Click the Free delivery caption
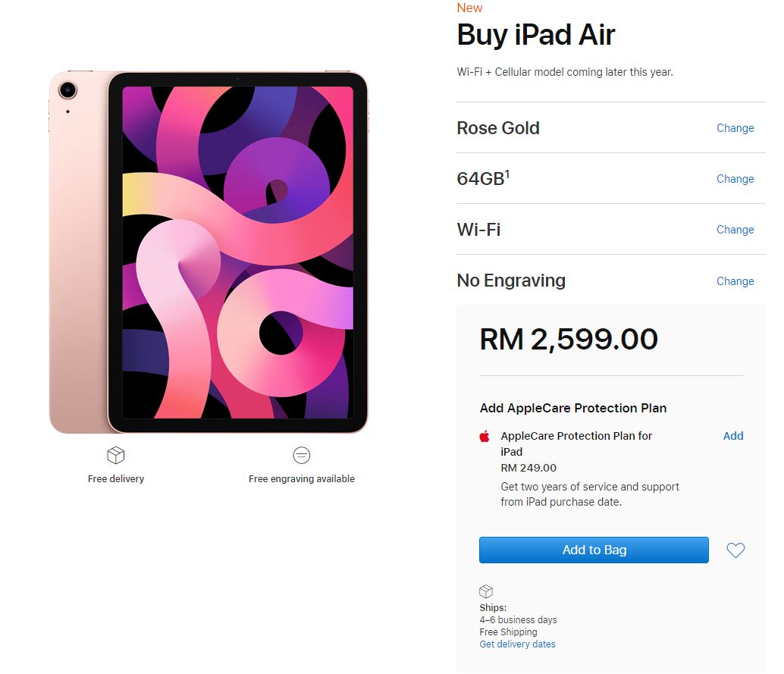 click(x=116, y=479)
